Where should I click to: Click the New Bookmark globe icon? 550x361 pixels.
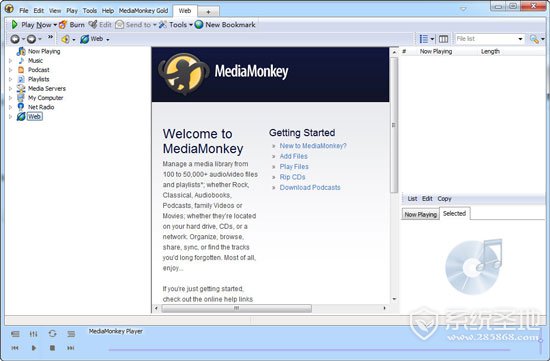pyautogui.click(x=199, y=25)
